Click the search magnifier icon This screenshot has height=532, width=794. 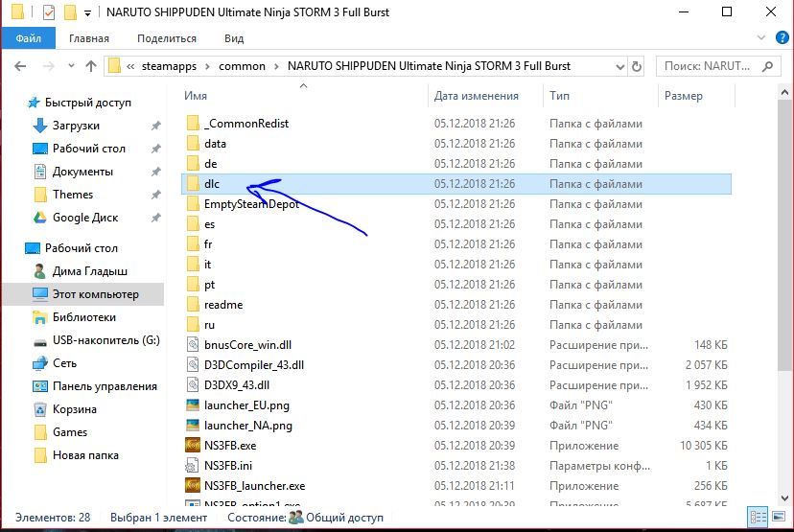768,66
